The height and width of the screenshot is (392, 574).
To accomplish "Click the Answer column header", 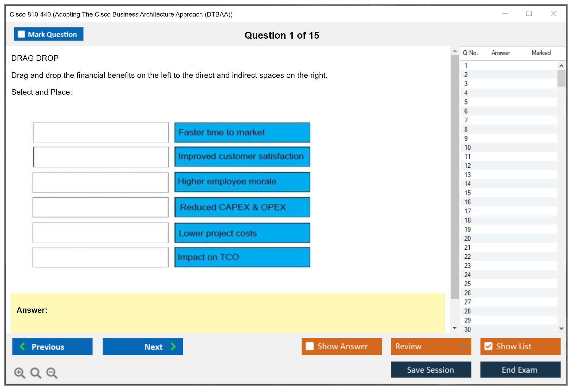I will click(501, 53).
